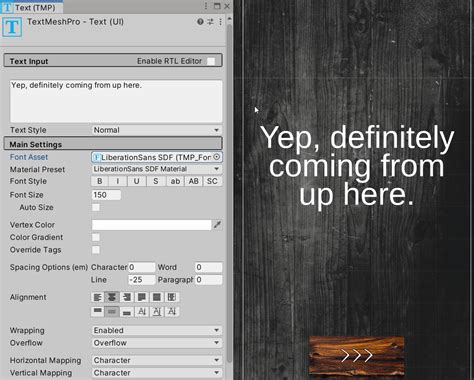Screen dimensions: 474x380
Task: Enable the Auto Size checkbox
Action: point(96,207)
